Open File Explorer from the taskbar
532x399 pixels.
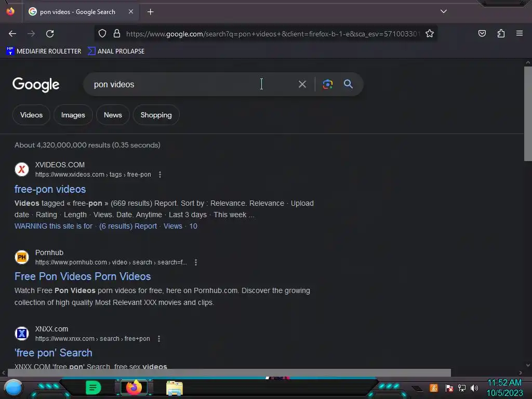175,388
